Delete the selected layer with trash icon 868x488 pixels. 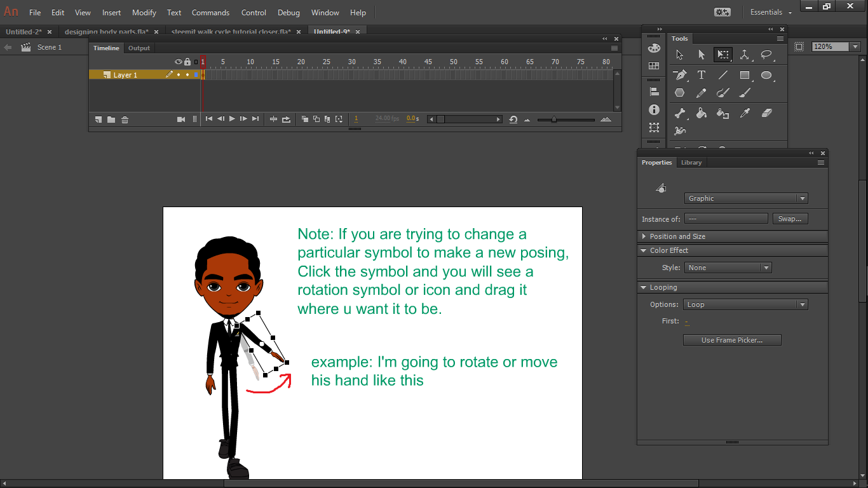point(125,119)
